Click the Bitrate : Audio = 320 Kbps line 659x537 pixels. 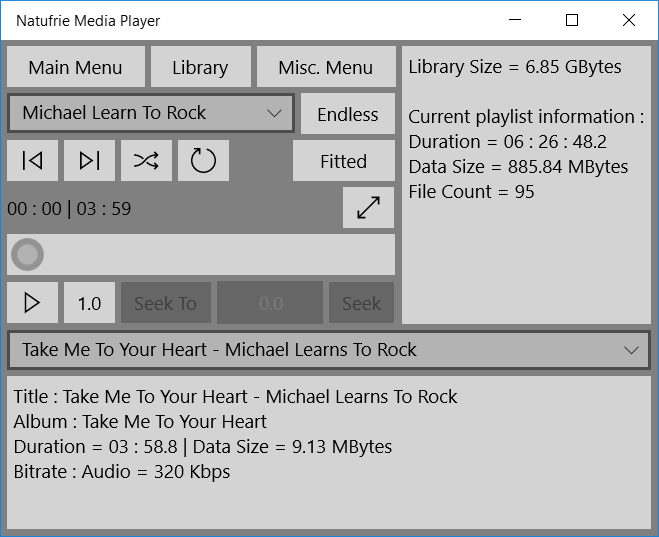pyautogui.click(x=122, y=472)
